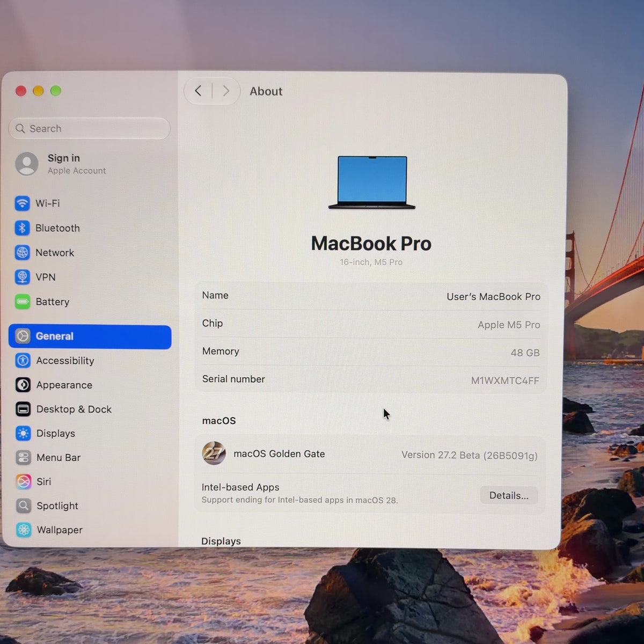Edit the name User's MacBook Pro
Image resolution: width=644 pixels, height=644 pixels.
[x=493, y=297]
